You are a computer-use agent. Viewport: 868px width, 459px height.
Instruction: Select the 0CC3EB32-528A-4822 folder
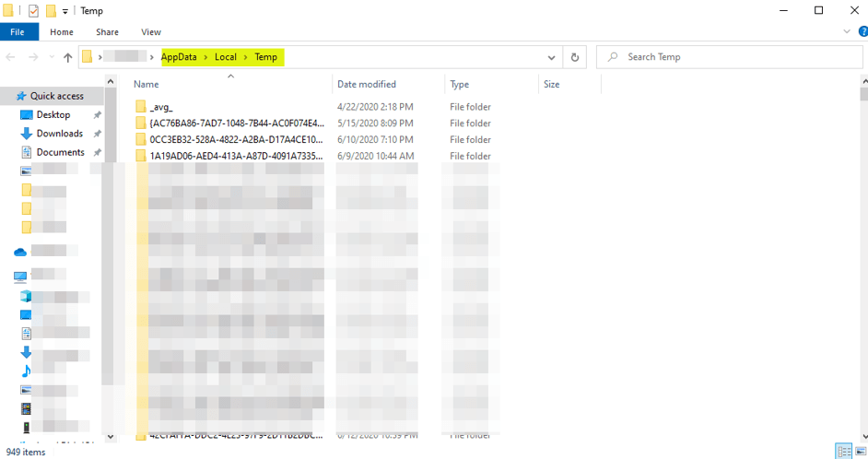(x=236, y=139)
